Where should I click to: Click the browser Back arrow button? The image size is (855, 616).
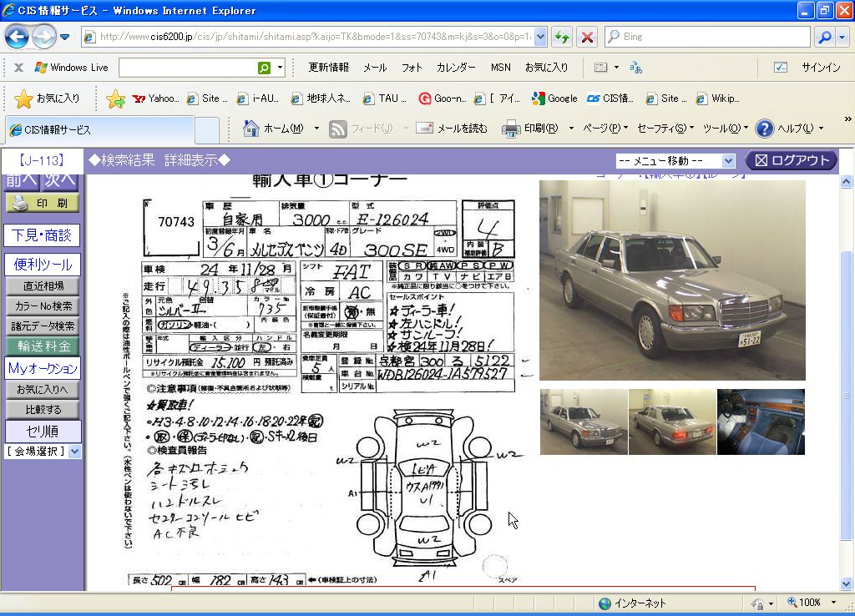(17, 37)
